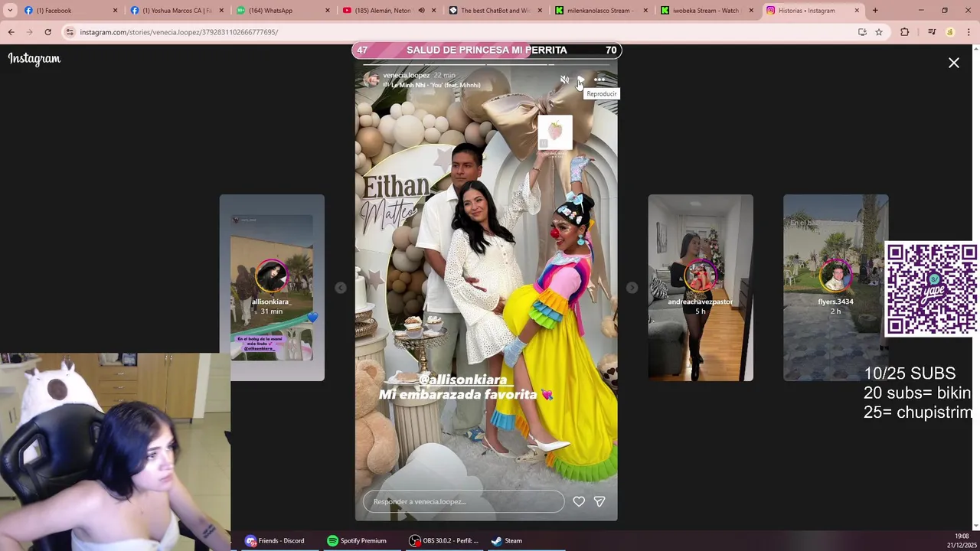Click the Responder a venecia.loopez reply field
This screenshot has width=980, height=551.
tap(464, 501)
